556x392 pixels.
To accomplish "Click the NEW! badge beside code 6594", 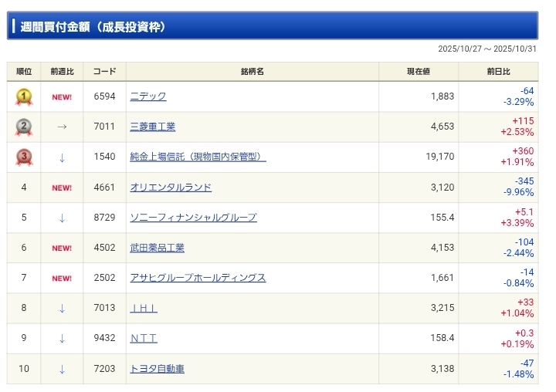I will 62,97.
